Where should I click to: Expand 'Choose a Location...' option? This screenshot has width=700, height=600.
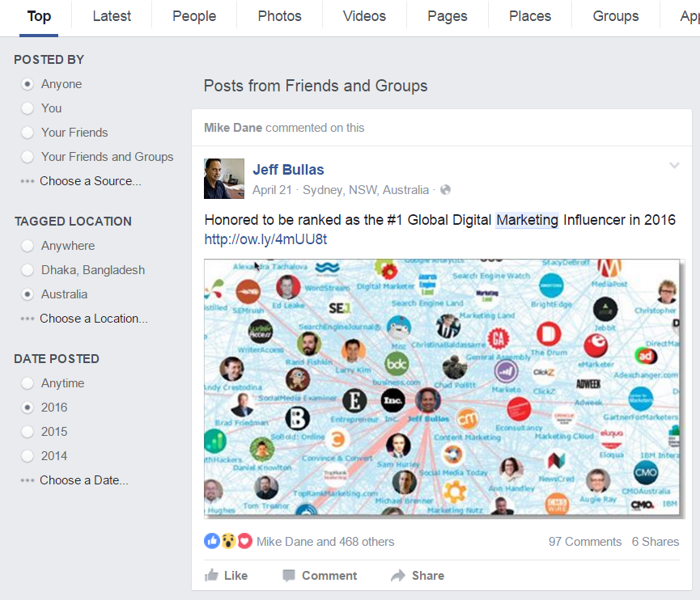click(93, 319)
